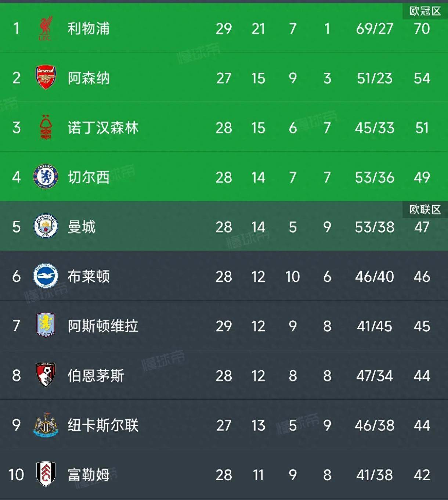This screenshot has height=500, width=448.
Task: Open the Manchester City crest icon
Action: 46,226
